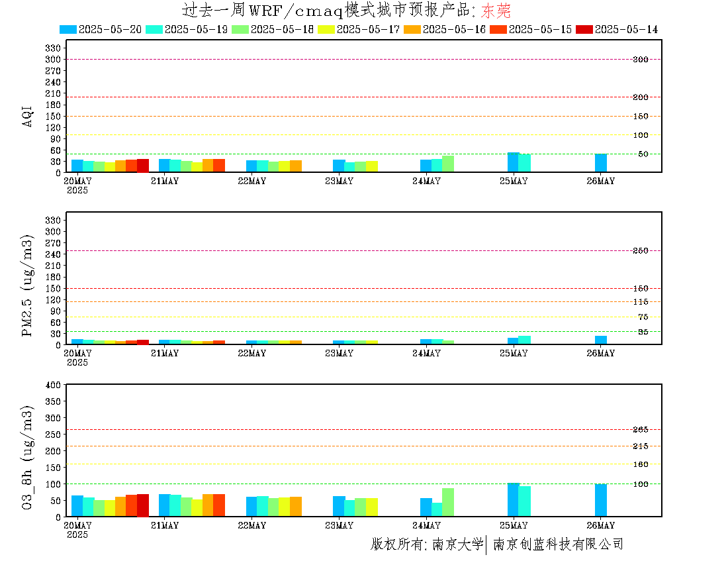728x563 pixels.
Task: Click the orange-red 2025-05-15 legend swatch
Action: pyautogui.click(x=498, y=29)
